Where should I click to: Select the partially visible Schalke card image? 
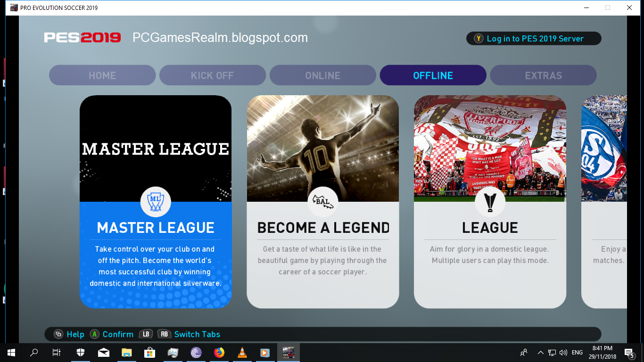coord(604,148)
